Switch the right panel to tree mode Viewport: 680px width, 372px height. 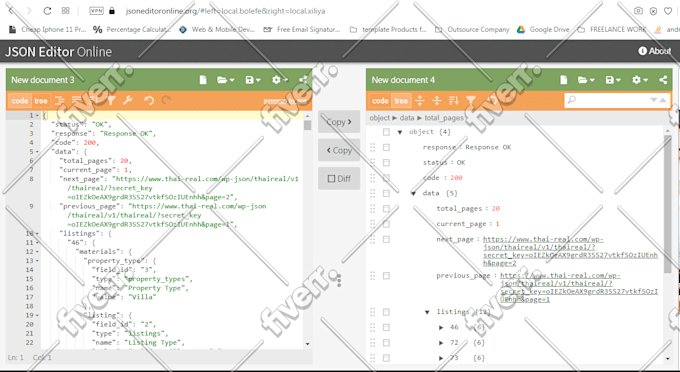click(401, 101)
